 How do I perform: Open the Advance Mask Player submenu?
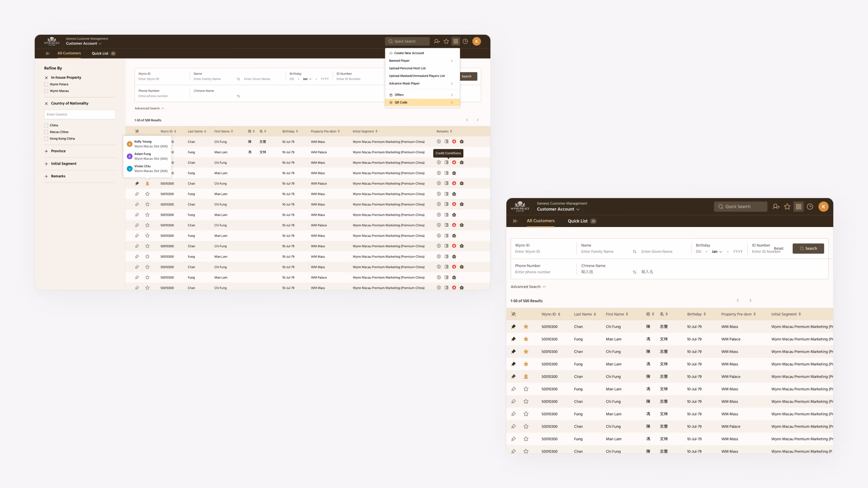422,84
